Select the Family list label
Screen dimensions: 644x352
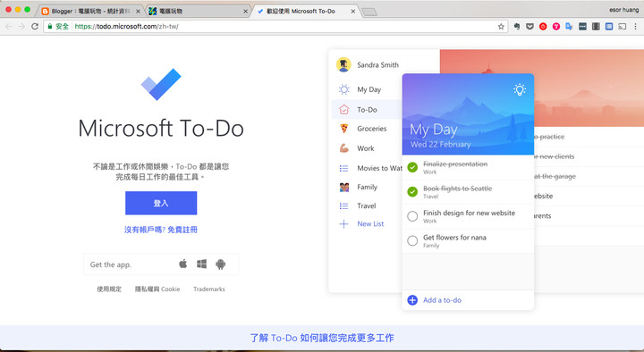click(x=368, y=187)
